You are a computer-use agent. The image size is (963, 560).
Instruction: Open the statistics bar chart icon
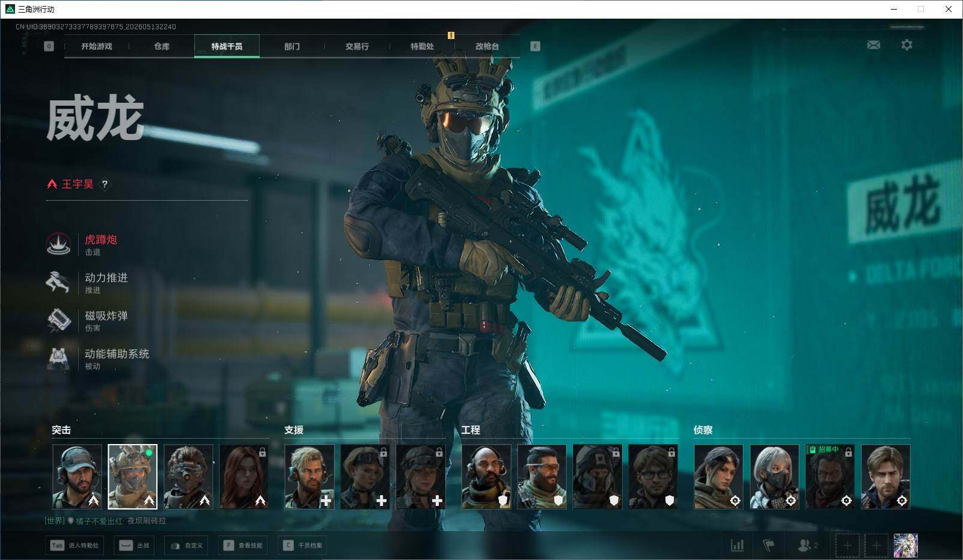(x=737, y=546)
